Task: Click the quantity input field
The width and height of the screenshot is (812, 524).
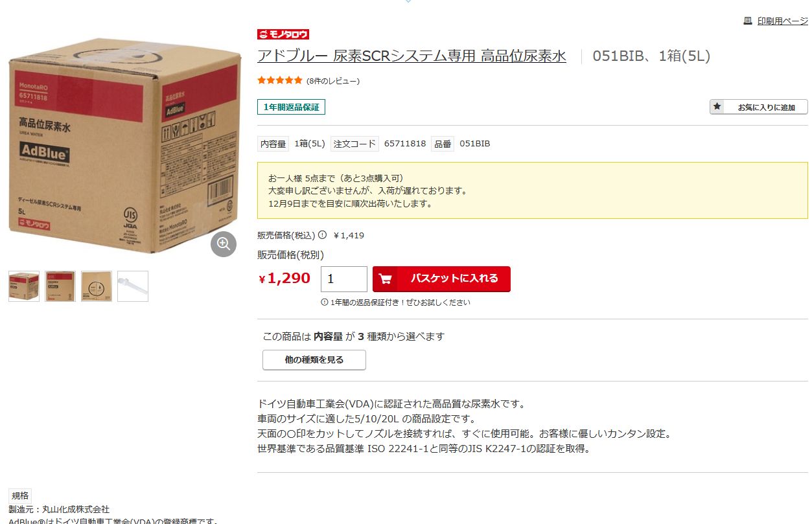Action: point(344,279)
